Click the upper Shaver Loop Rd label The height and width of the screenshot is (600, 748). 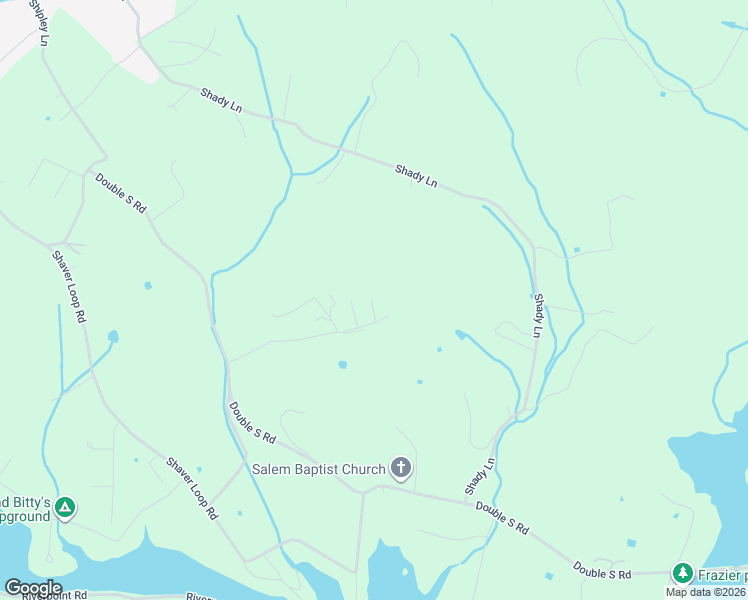[x=69, y=287]
